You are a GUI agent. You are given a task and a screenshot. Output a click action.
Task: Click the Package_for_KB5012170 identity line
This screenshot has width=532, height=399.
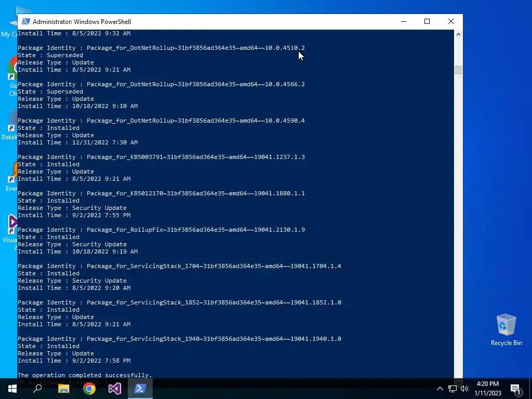(x=161, y=193)
